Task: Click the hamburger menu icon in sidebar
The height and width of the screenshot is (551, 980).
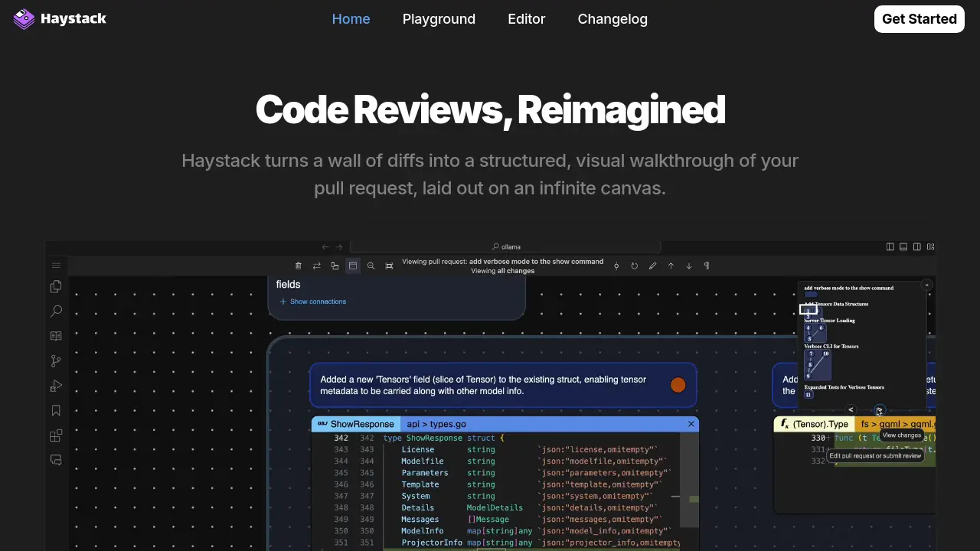Action: point(56,266)
